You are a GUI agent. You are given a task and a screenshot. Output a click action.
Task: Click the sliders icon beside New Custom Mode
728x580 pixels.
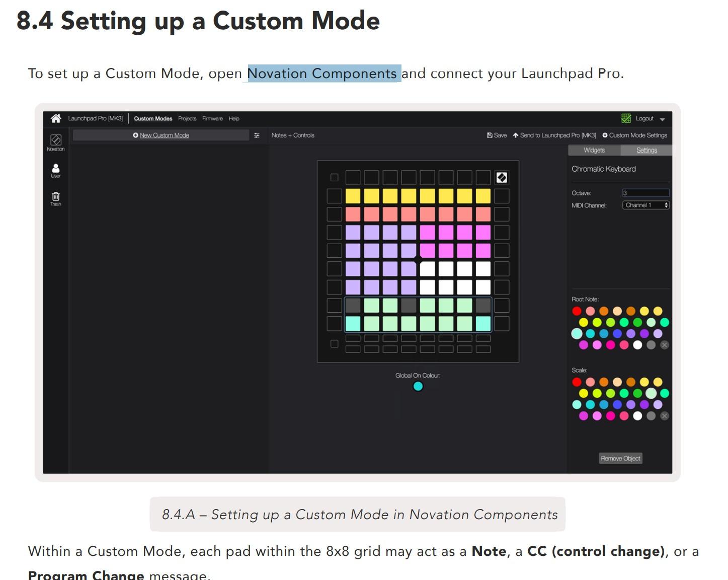[257, 135]
